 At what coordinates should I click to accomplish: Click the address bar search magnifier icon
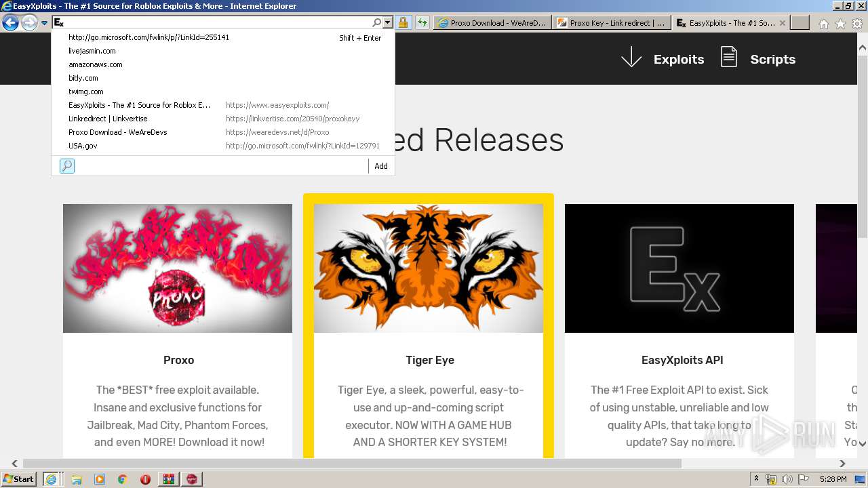pyautogui.click(x=377, y=23)
